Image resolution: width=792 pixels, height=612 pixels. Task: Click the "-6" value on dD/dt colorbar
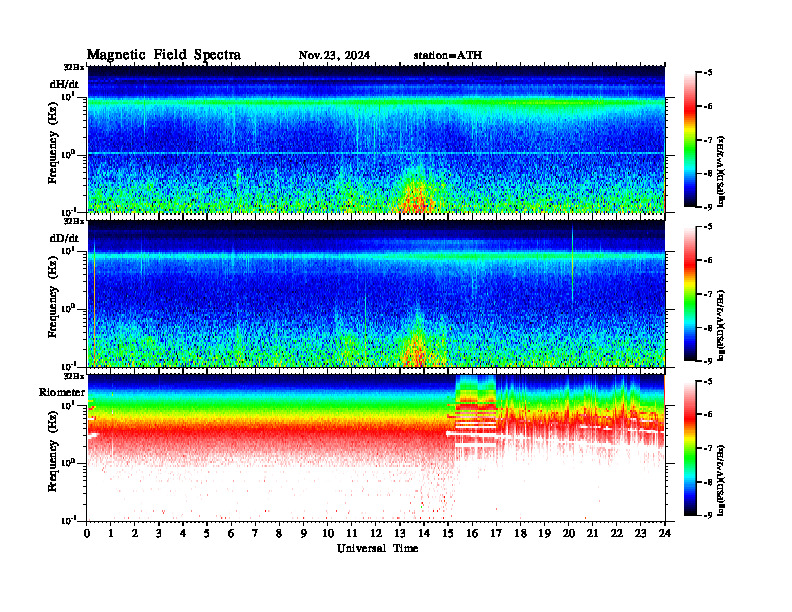point(708,260)
